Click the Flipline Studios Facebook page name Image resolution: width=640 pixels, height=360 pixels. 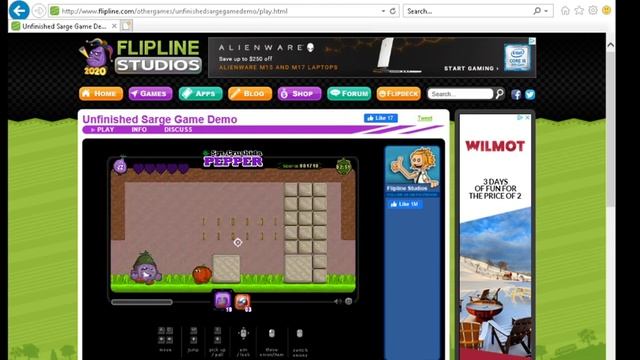click(407, 188)
